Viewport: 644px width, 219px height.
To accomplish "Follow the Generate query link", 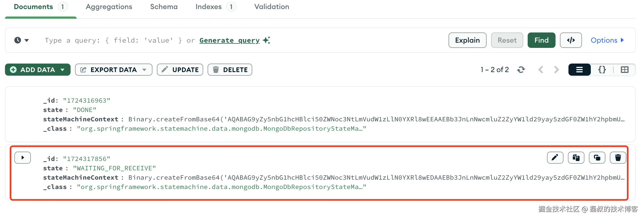I will [230, 40].
